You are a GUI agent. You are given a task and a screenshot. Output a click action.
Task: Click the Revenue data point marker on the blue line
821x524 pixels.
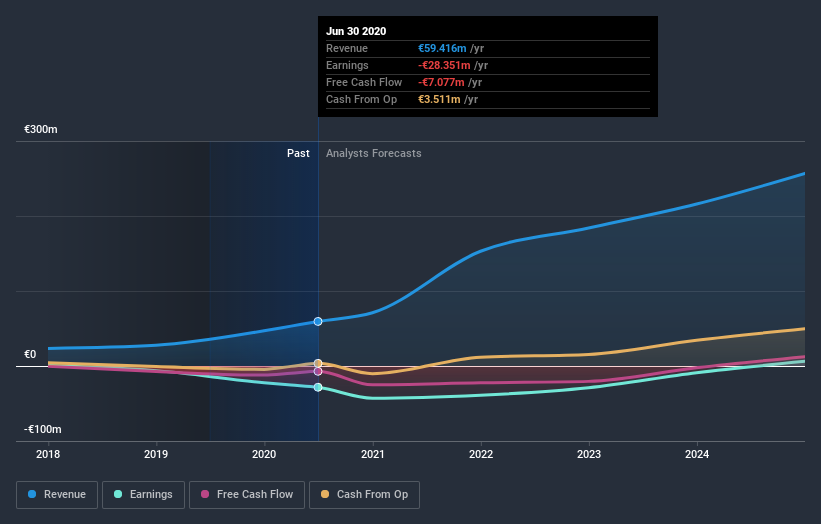(x=318, y=321)
